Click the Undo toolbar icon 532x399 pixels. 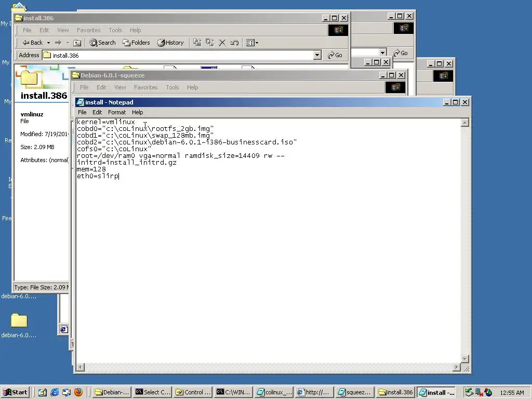pos(234,43)
